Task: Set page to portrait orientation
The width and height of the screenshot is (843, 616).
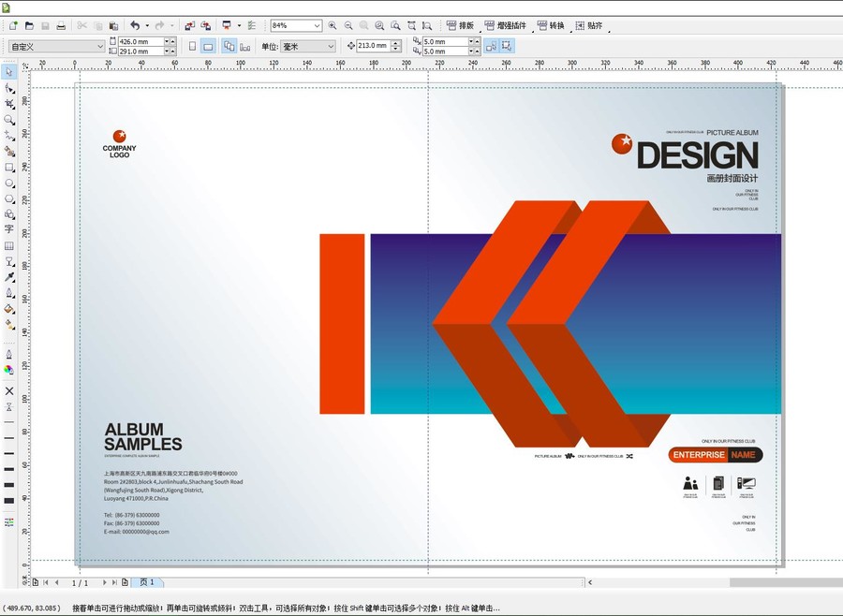Action: [192, 46]
